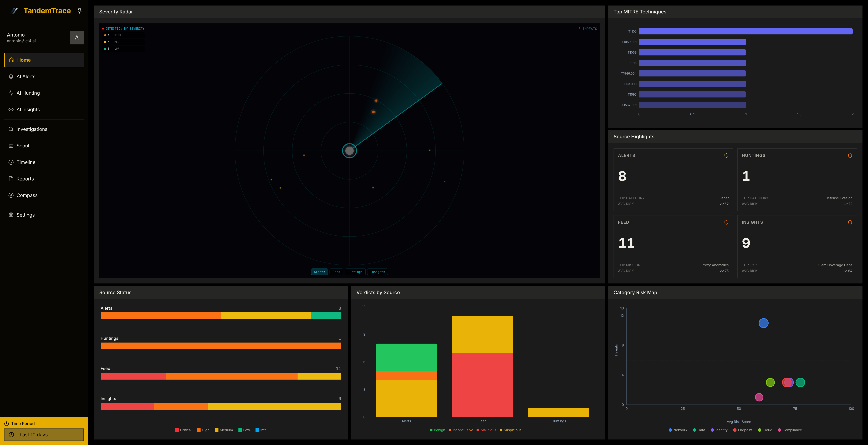Select Home in the navigation menu

tap(24, 60)
